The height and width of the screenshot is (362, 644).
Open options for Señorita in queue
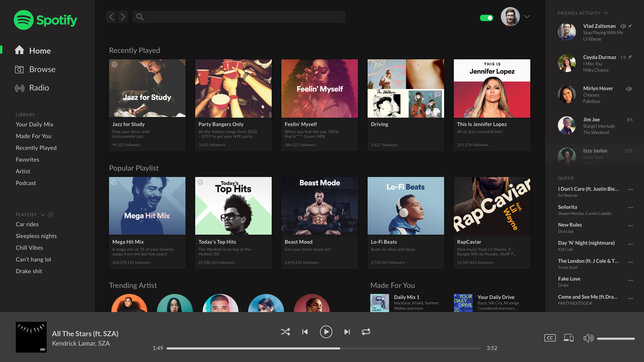pos(630,208)
